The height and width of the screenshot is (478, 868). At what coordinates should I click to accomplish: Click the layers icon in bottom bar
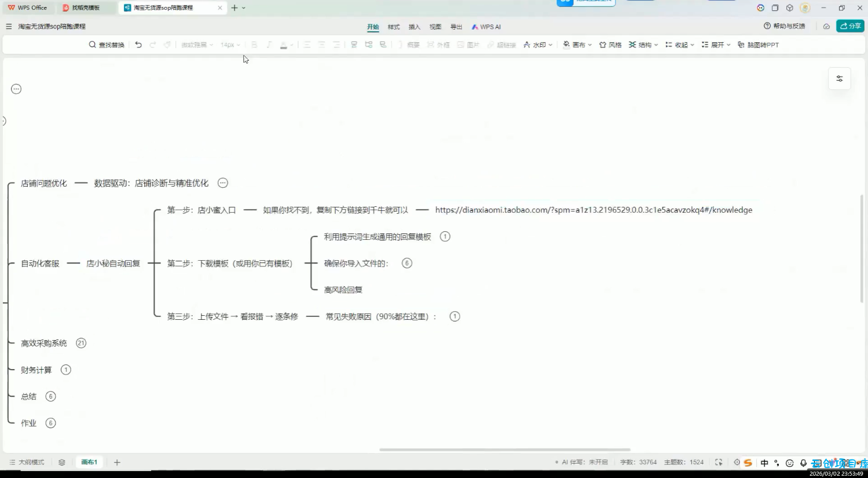pos(62,462)
